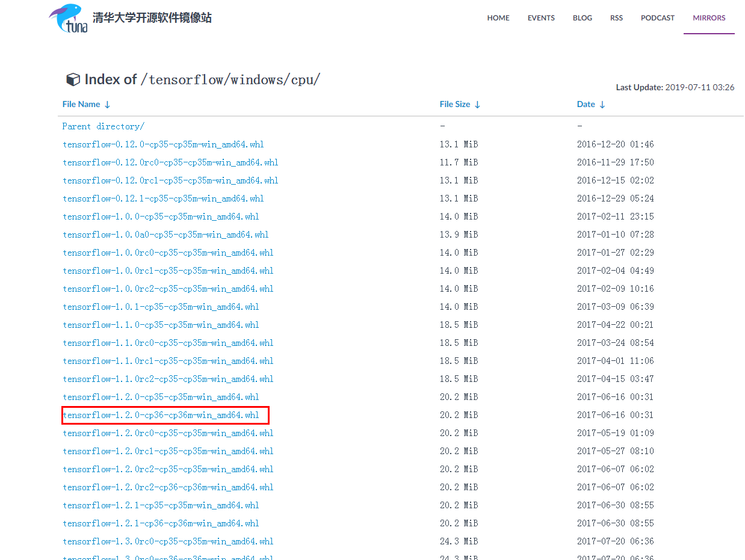
Task: Open the tensorflow-1.0.0a0 wheel link
Action: coord(165,234)
